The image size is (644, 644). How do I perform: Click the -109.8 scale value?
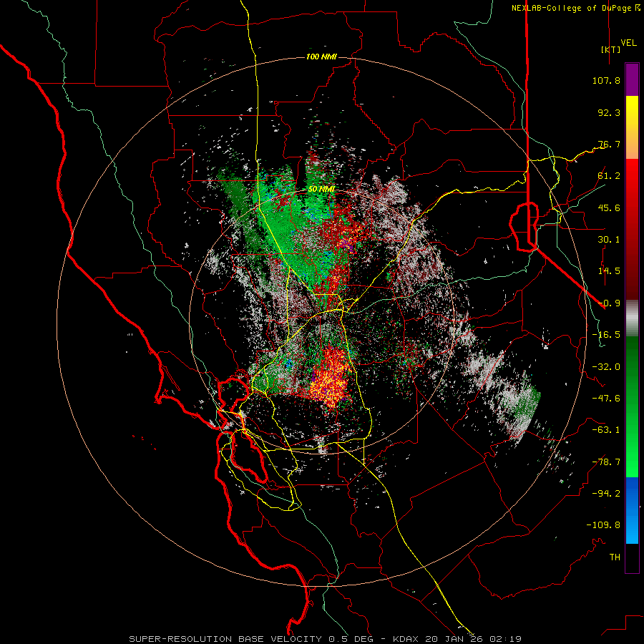[603, 525]
